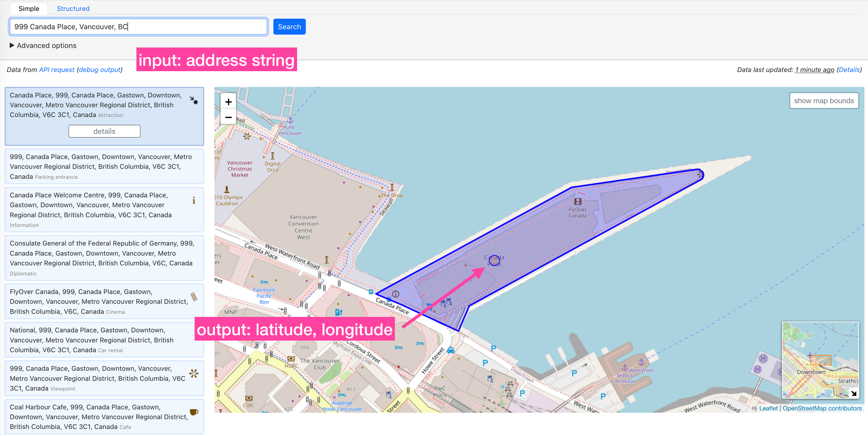Open the API request link

tap(56, 69)
